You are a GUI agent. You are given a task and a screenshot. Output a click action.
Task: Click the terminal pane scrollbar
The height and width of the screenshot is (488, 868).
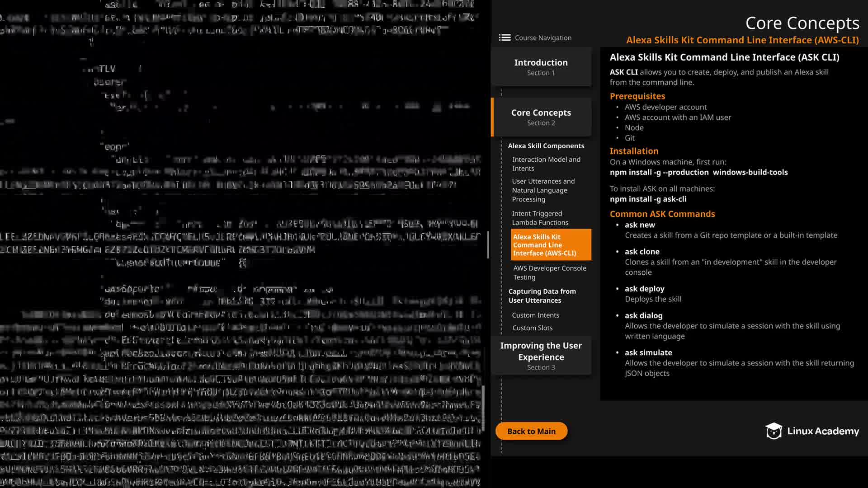tap(488, 245)
